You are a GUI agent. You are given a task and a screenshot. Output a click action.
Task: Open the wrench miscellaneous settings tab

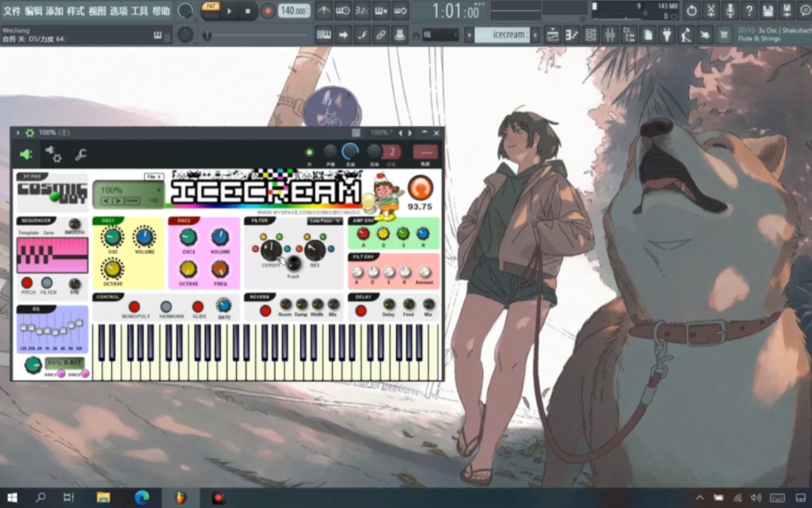coord(80,154)
